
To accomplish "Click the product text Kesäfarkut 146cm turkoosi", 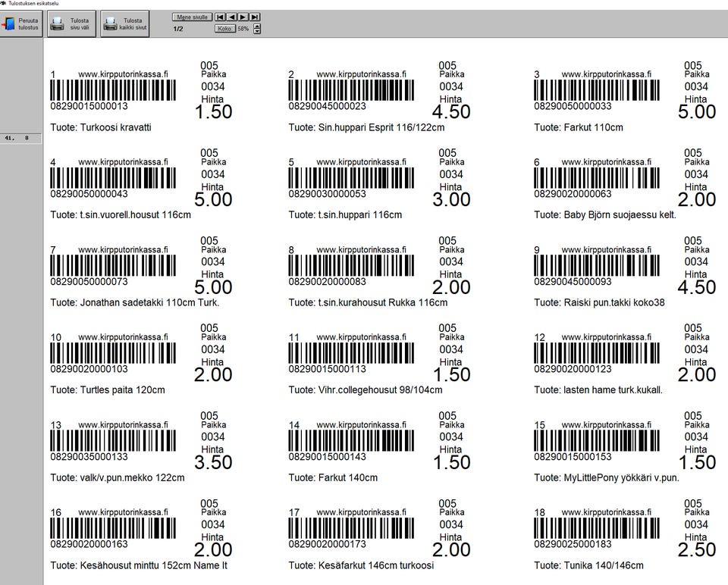I will (x=376, y=565).
